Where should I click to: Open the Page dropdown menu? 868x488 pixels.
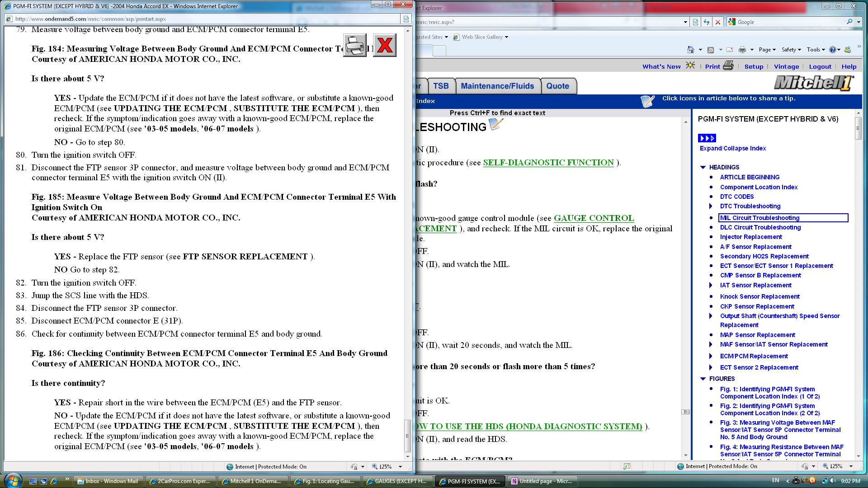pos(767,50)
